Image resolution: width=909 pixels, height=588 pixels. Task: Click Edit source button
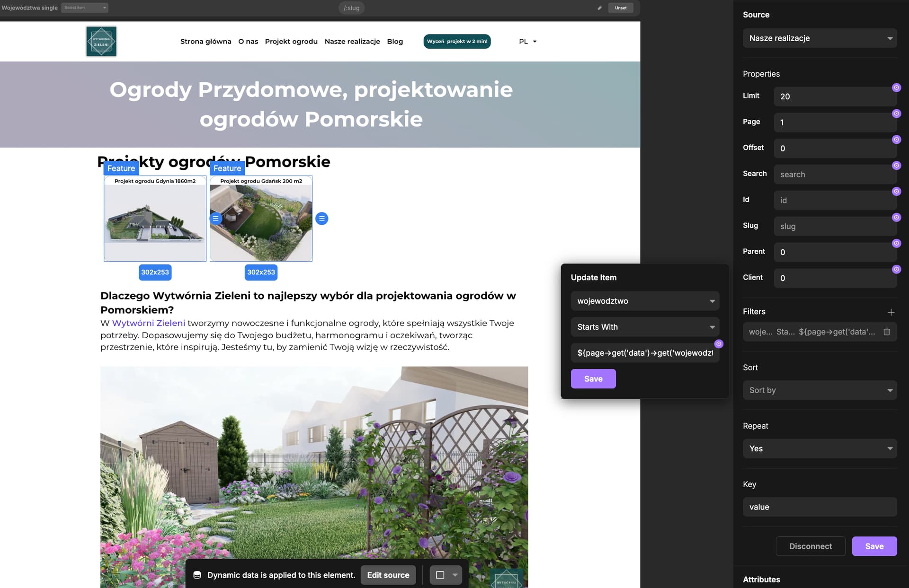click(x=388, y=575)
